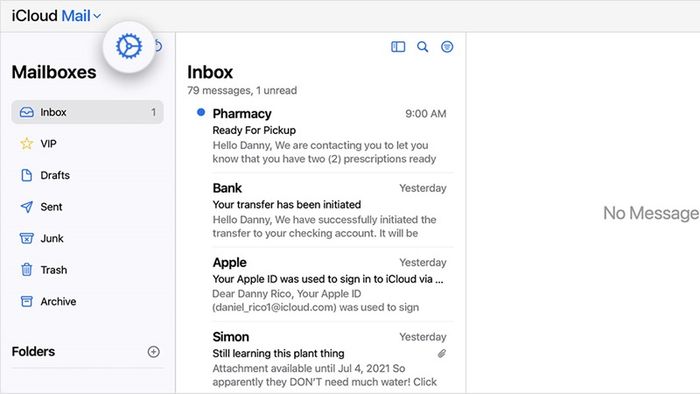Screen dimensions: 700x394
Task: Open the Trash mailbox
Action: (x=88, y=270)
